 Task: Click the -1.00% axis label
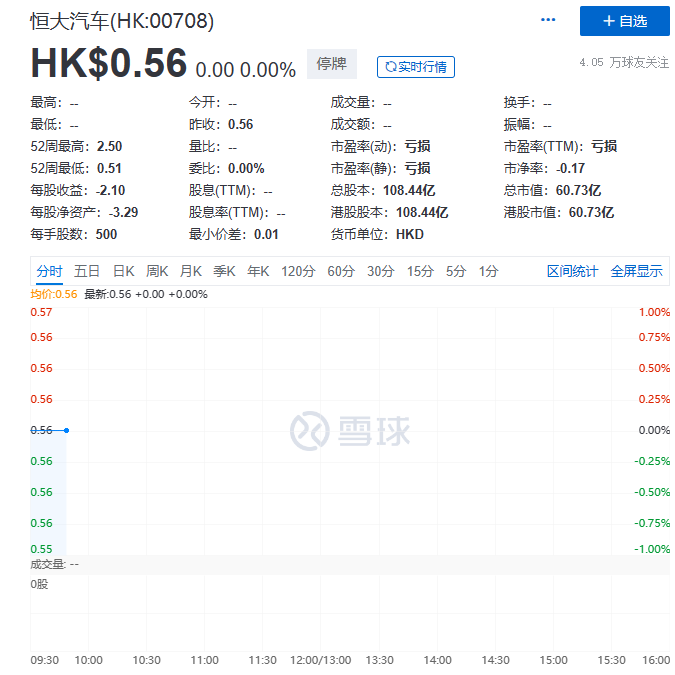(x=652, y=549)
